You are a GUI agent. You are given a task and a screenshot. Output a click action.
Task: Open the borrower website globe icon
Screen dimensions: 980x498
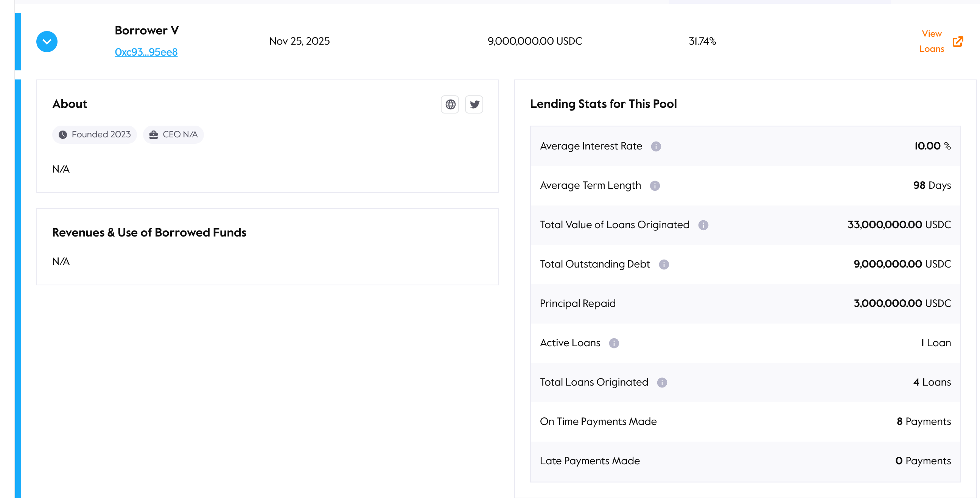click(x=450, y=104)
